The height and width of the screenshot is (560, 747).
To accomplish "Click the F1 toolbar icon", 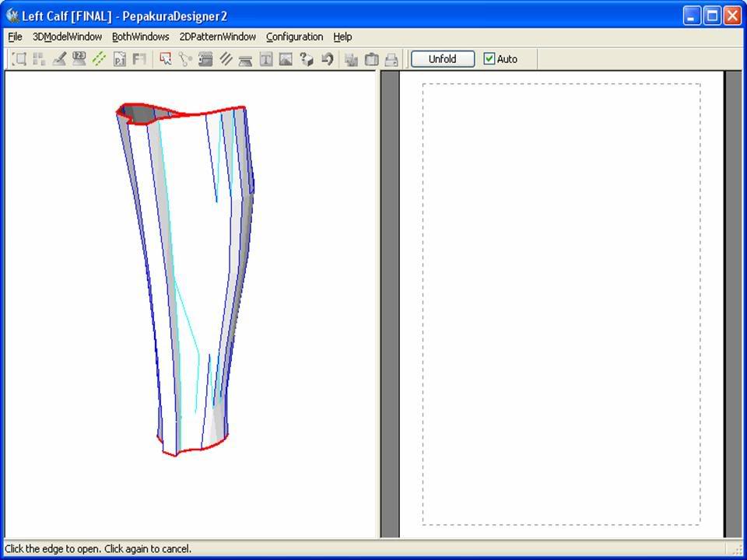I will (x=139, y=59).
